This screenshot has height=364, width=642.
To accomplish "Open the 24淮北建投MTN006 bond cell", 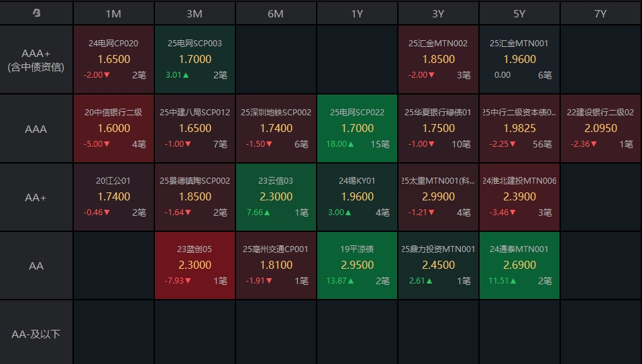I will [519, 197].
